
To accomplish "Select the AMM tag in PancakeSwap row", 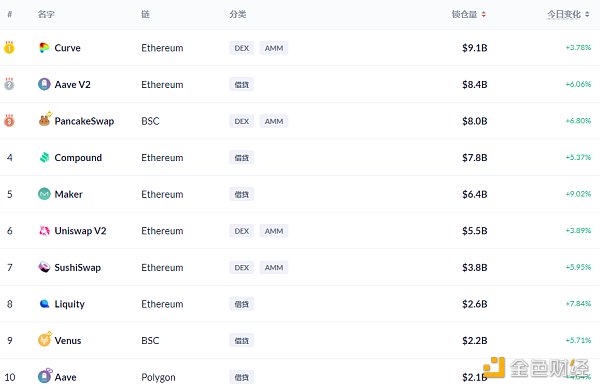I will coord(274,121).
